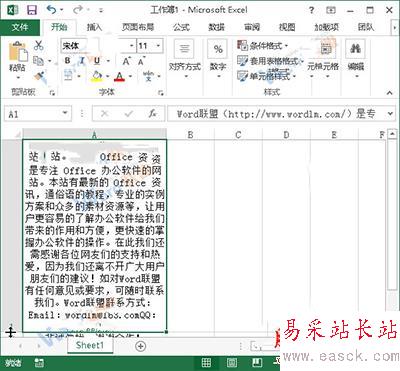Apply the red font color
400x371 pixels.
pyautogui.click(x=120, y=76)
